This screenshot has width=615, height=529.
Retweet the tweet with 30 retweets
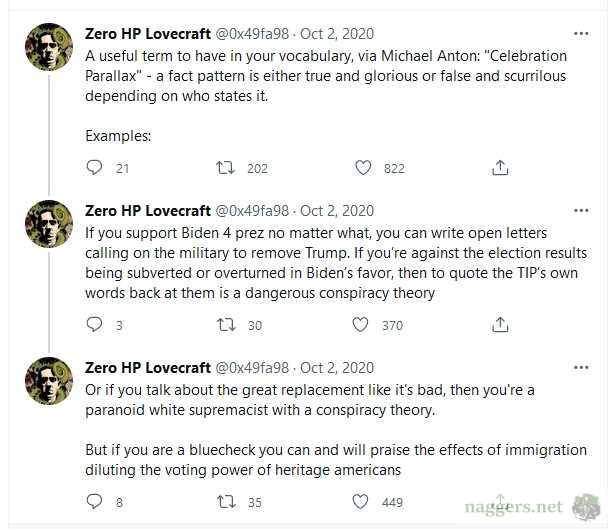(227, 324)
